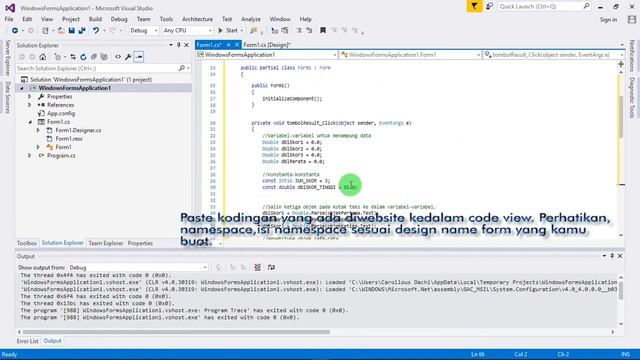Click the feedback icon beside Quick Launch
The height and width of the screenshot is (360, 640).
pos(489,6)
